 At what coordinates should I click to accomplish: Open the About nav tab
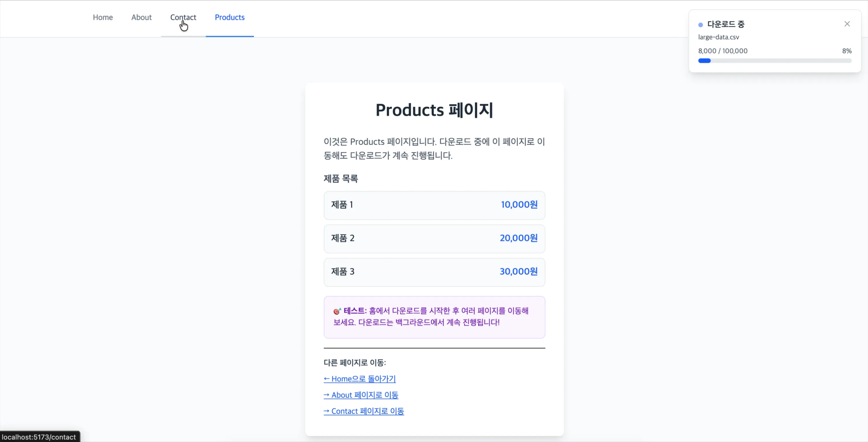coord(141,18)
